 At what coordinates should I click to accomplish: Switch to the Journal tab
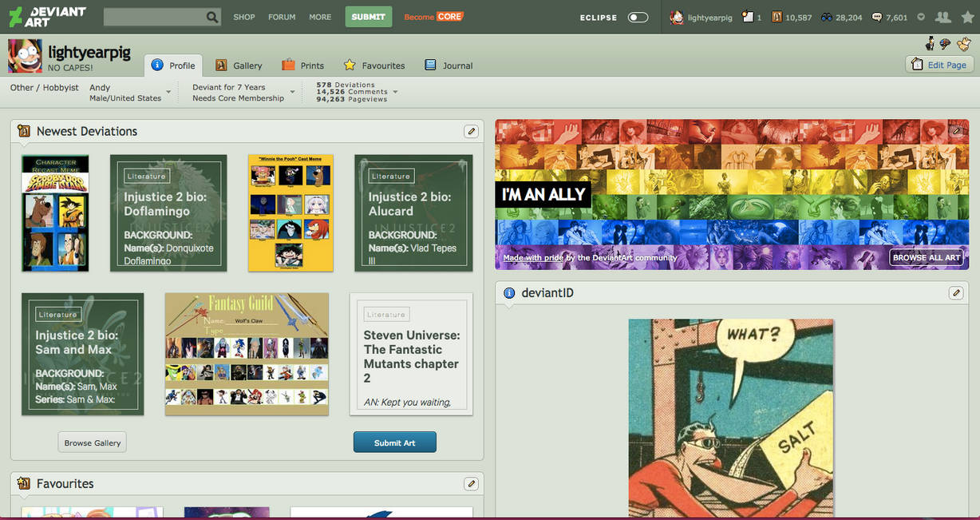(x=449, y=65)
